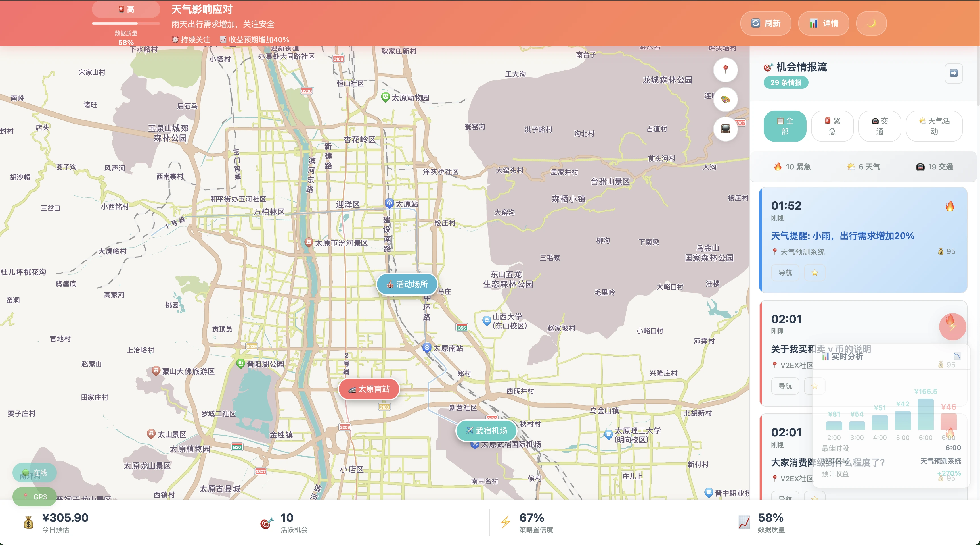This screenshot has width=980, height=545.
Task: Click the 晋阳湖公园 map icon
Action: click(240, 363)
